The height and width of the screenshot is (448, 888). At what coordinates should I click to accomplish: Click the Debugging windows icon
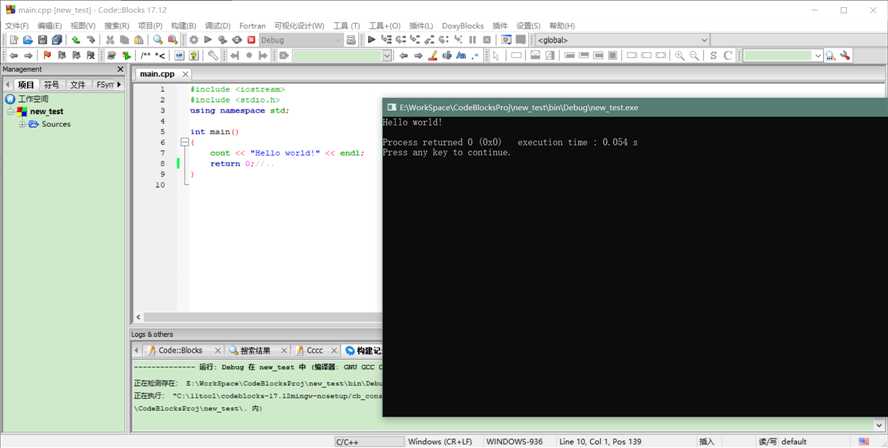506,40
